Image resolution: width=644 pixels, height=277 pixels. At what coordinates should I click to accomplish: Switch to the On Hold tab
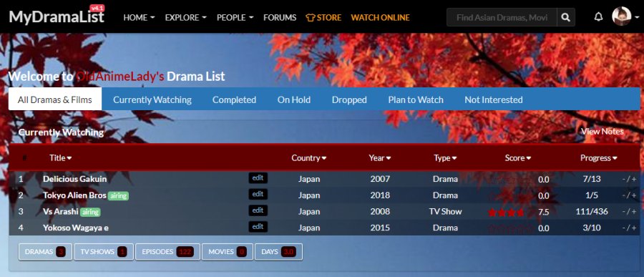point(293,99)
